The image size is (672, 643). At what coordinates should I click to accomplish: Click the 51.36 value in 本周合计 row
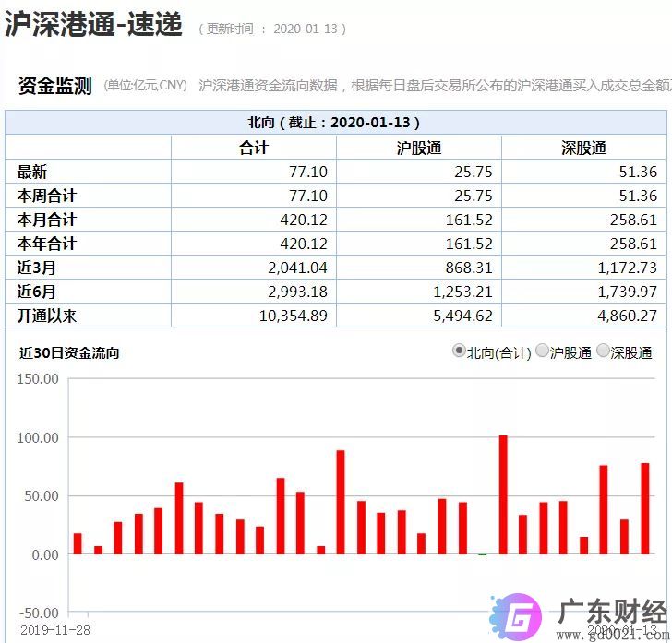click(638, 196)
